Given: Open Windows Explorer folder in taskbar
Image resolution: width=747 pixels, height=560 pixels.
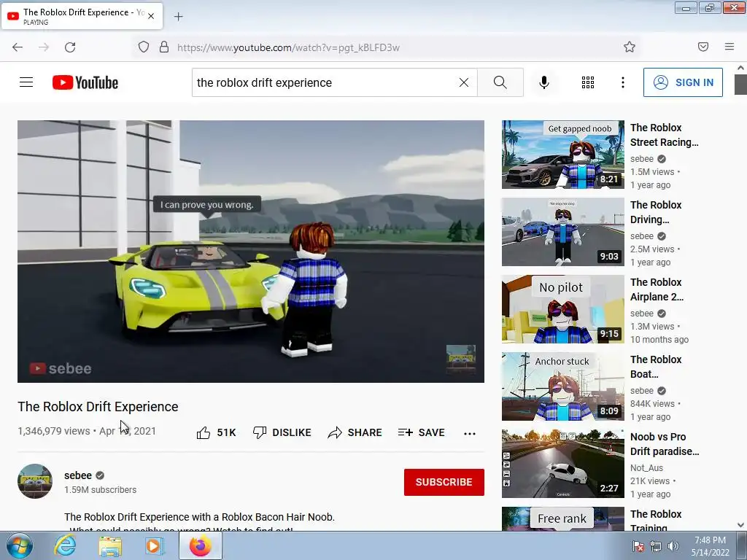Looking at the screenshot, I should (x=110, y=545).
